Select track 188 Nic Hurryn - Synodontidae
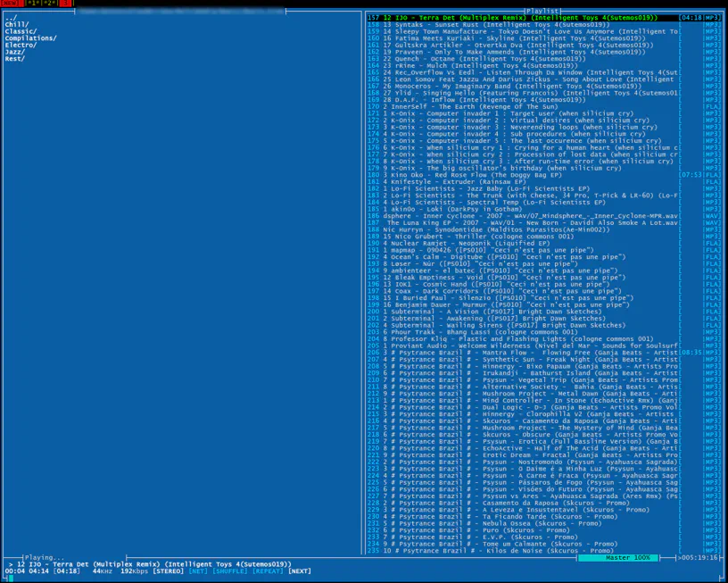 click(544, 229)
